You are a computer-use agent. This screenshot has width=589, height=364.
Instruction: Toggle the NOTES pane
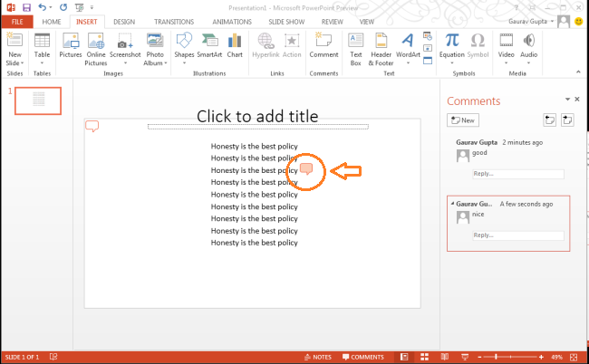pyautogui.click(x=318, y=357)
